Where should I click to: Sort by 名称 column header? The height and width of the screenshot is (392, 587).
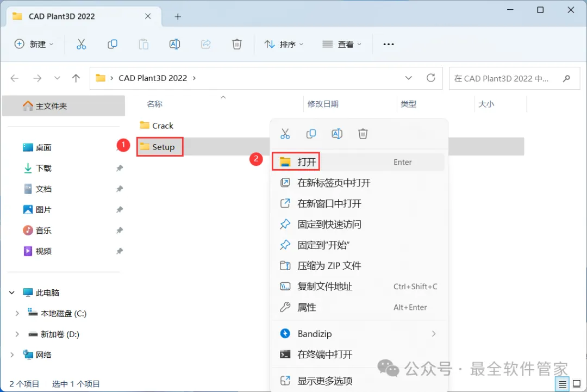154,104
